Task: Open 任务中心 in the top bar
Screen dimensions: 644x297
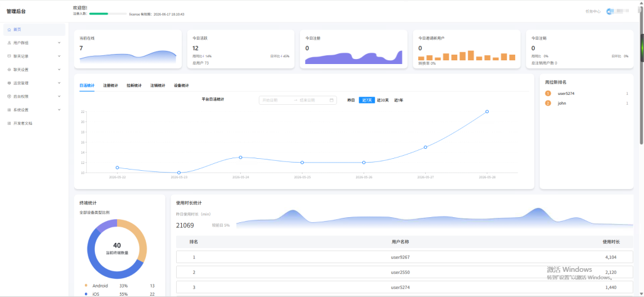Action: click(592, 11)
